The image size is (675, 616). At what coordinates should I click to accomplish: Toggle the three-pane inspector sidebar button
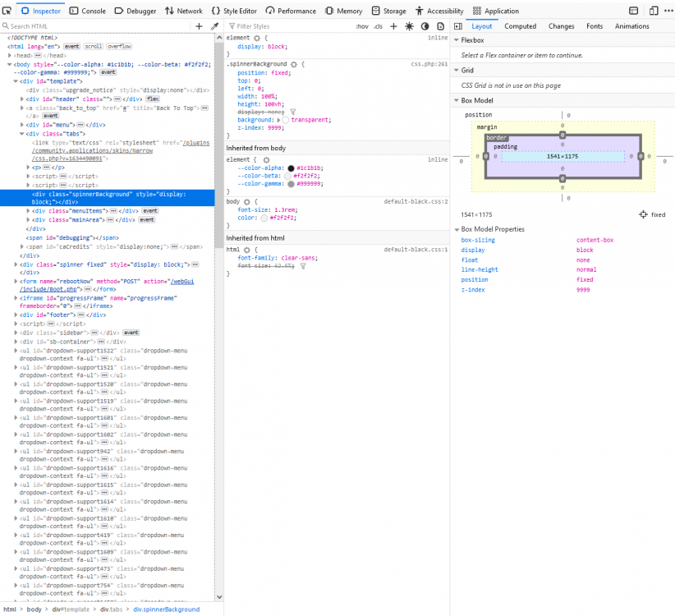click(458, 26)
